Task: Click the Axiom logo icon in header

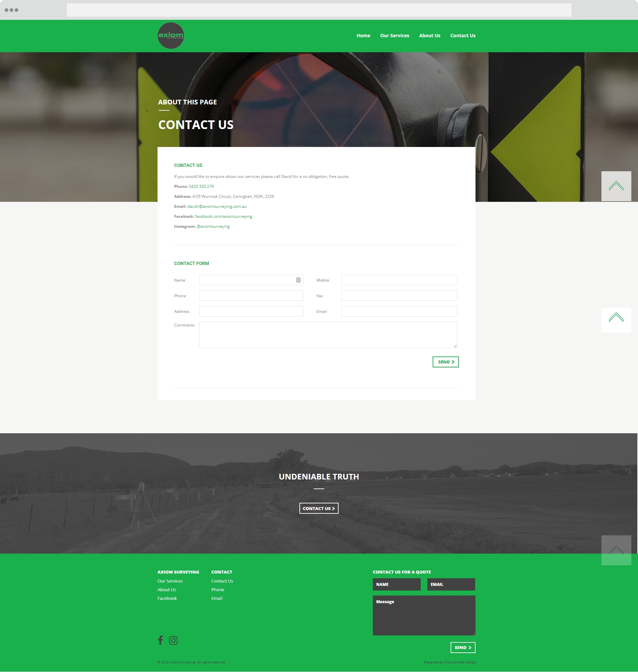Action: click(x=171, y=35)
